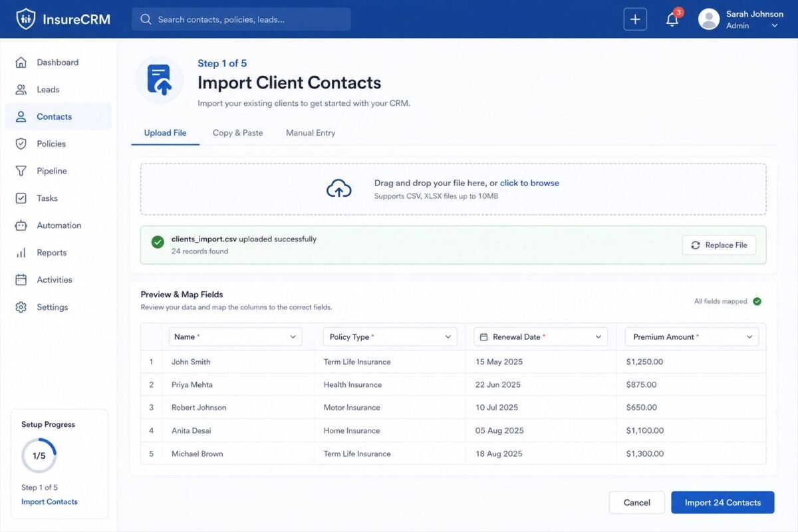Click the 1/5 setup progress ring
Image resolution: width=798 pixels, height=532 pixels.
(x=39, y=456)
